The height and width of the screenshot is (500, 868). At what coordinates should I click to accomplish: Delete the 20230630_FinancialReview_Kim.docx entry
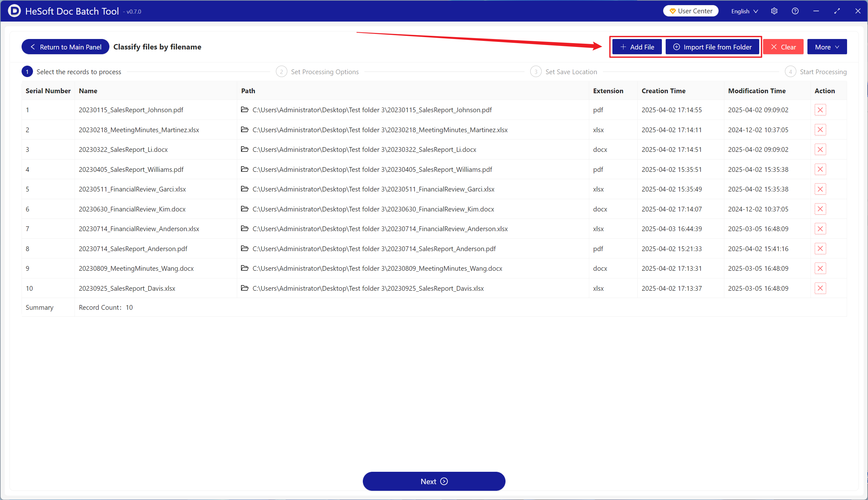tap(820, 209)
